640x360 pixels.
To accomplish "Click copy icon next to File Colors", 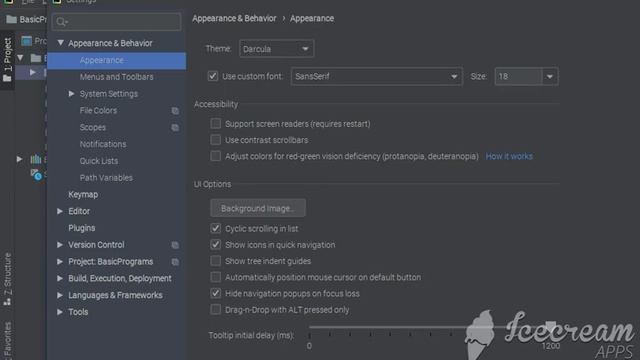I will 175,111.
